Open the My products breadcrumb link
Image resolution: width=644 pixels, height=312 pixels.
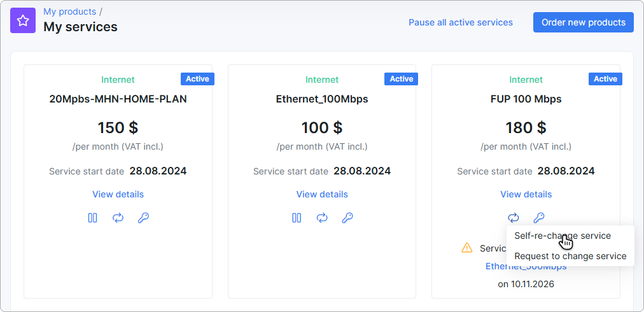click(x=70, y=11)
